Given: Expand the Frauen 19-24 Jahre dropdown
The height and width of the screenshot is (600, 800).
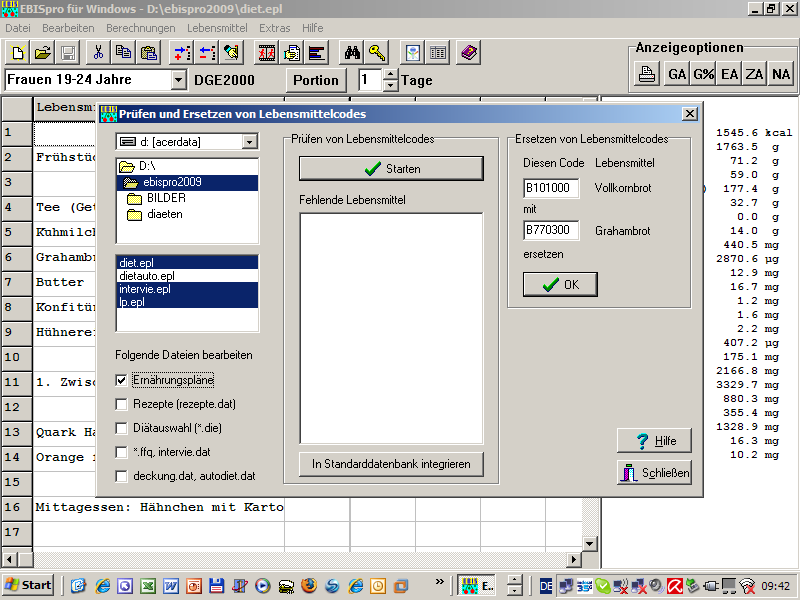Looking at the screenshot, I should pyautogui.click(x=178, y=80).
